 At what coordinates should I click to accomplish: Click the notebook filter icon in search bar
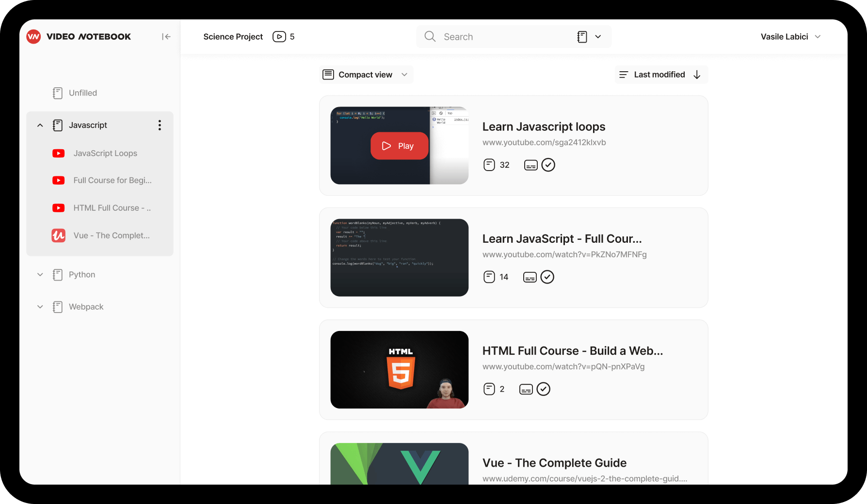(x=582, y=36)
